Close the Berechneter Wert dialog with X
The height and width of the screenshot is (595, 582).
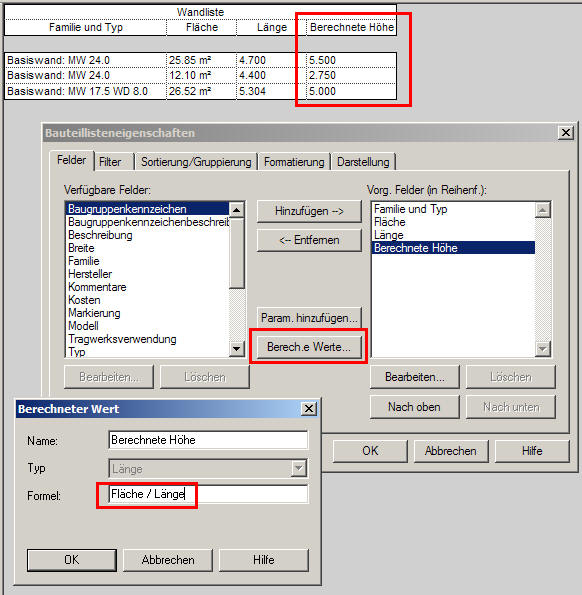(309, 409)
